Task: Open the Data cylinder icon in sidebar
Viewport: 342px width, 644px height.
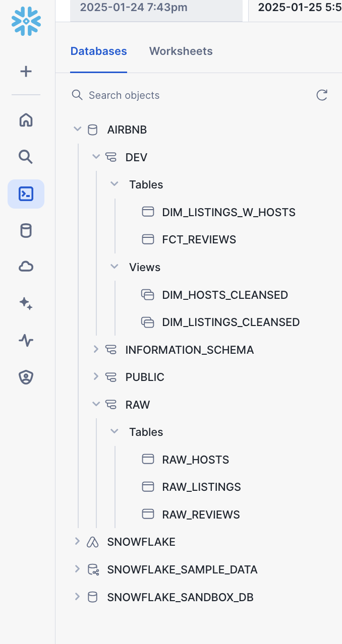Action: click(x=26, y=231)
